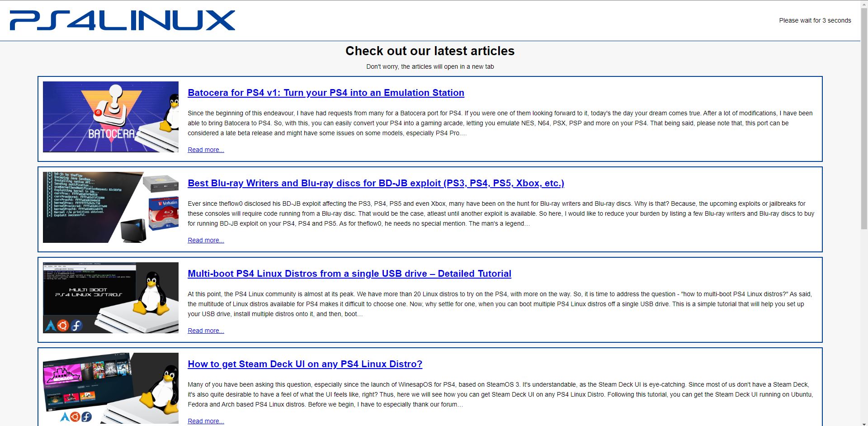The image size is (868, 426).
Task: Open How to get Steam Deck UI link
Action: (305, 364)
